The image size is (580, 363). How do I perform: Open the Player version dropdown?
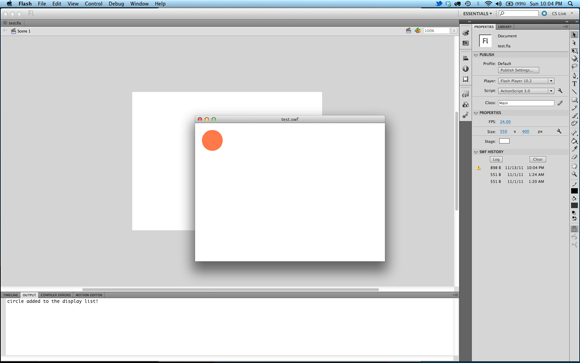click(x=526, y=81)
